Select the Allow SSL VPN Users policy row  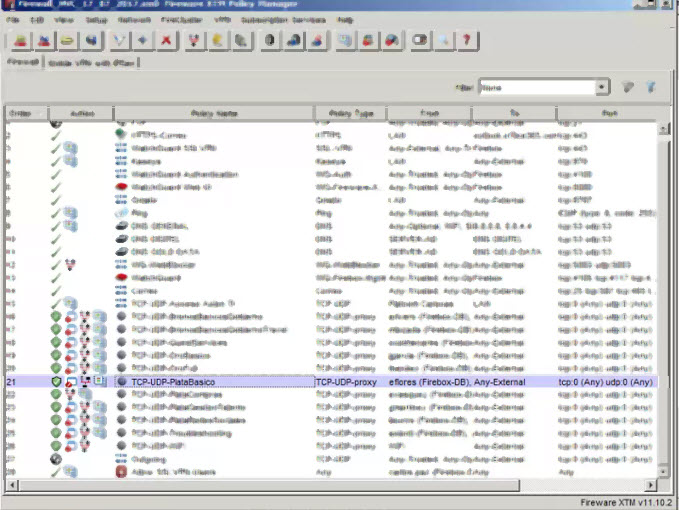pyautogui.click(x=331, y=472)
